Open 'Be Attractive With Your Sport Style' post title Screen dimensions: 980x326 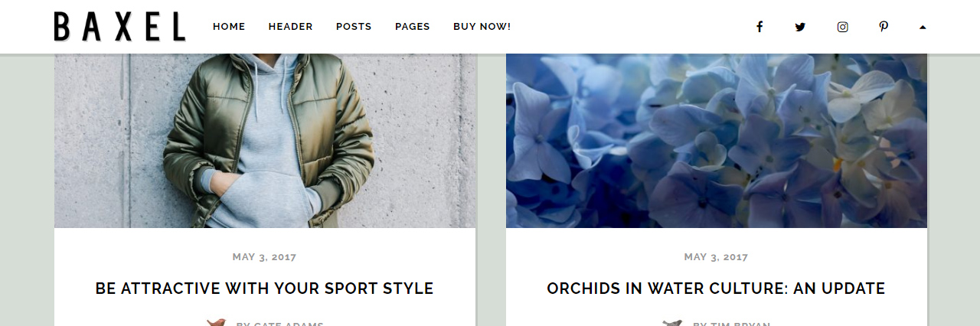tap(264, 289)
